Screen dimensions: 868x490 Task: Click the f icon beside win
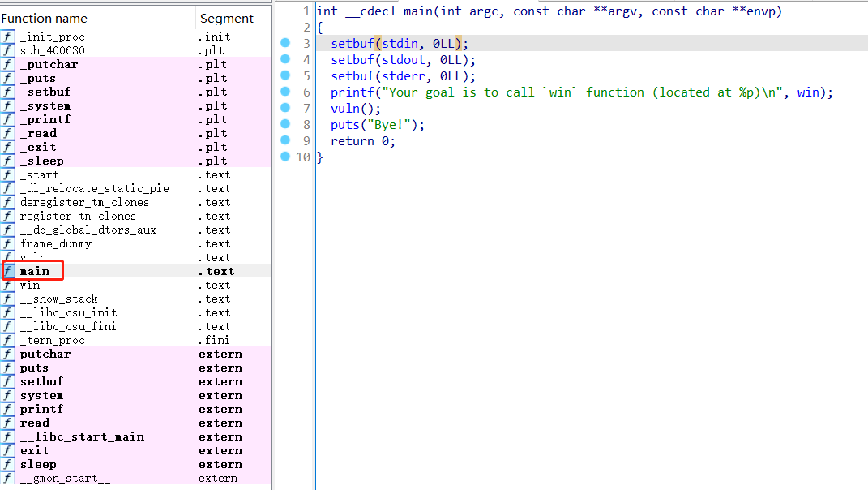tap(6, 285)
